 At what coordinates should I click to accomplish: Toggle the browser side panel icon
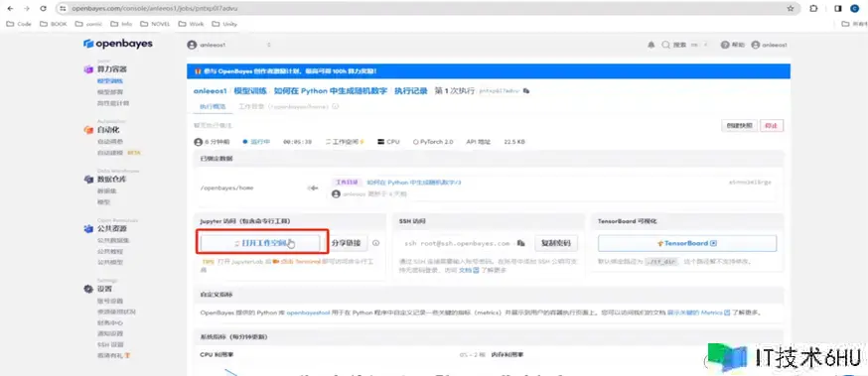pyautogui.click(x=838, y=8)
